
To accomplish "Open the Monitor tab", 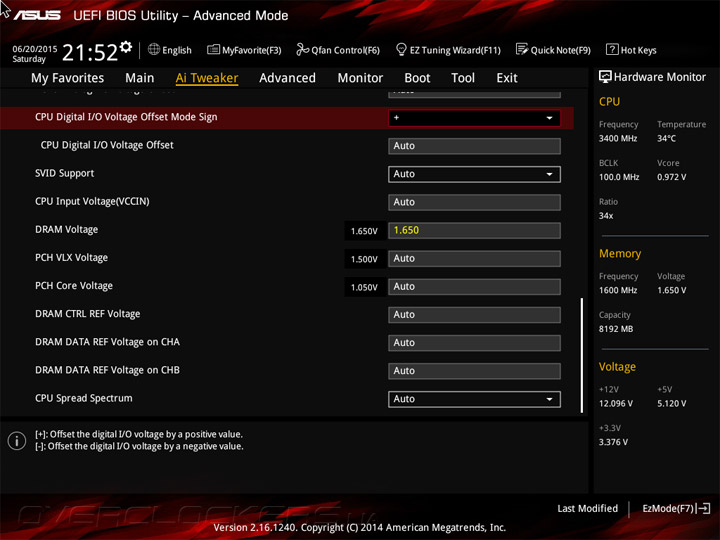I will point(360,78).
